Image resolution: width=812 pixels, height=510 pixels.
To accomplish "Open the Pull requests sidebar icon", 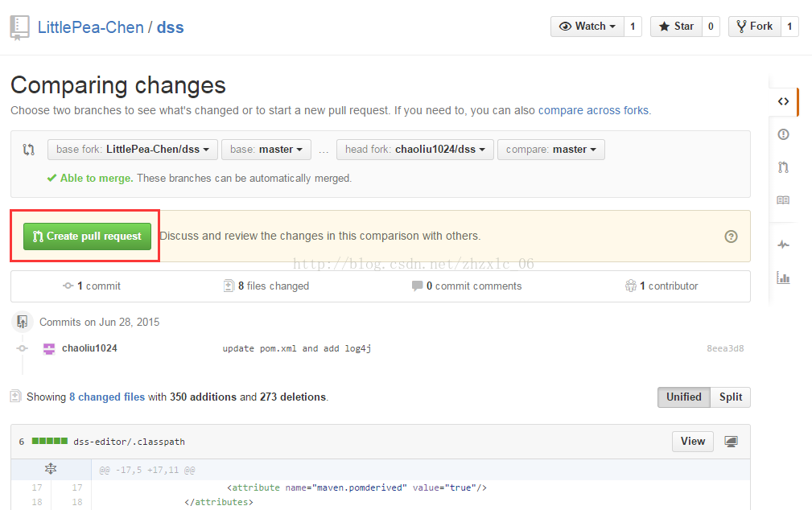I will [783, 167].
